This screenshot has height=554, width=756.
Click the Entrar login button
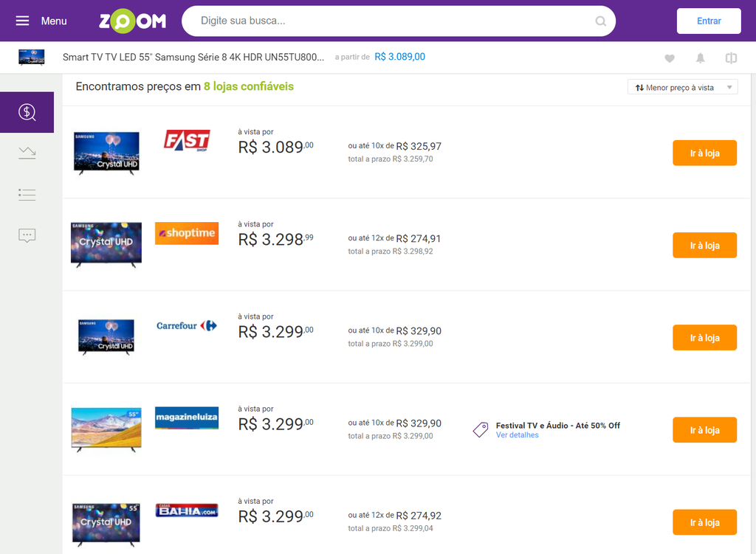pos(708,21)
